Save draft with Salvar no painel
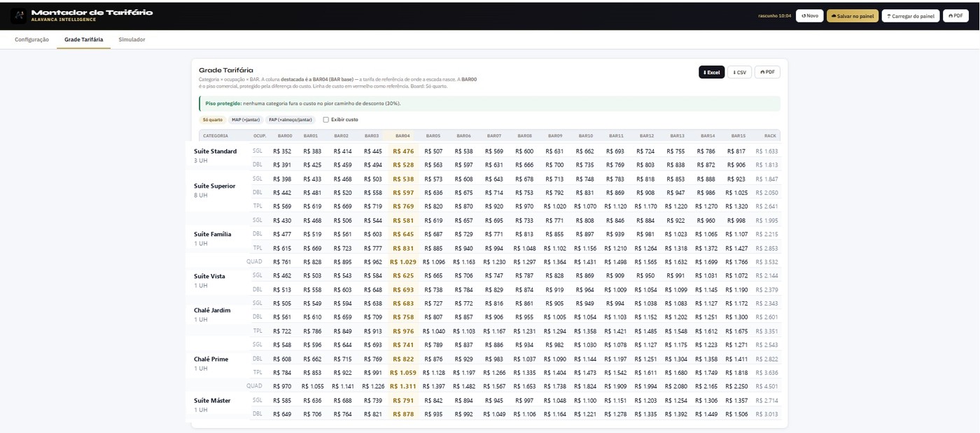 tap(852, 15)
